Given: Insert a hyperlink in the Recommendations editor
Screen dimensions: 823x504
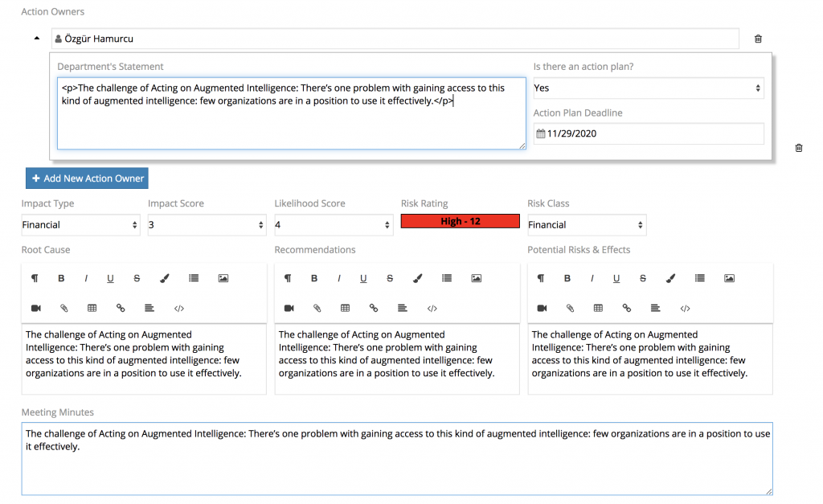Looking at the screenshot, I should (x=373, y=308).
